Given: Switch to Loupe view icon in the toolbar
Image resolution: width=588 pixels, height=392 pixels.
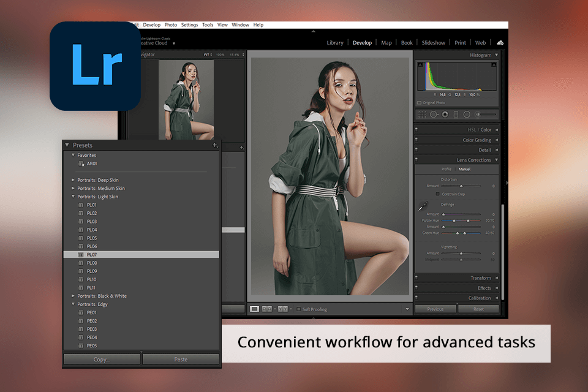Looking at the screenshot, I should [254, 309].
